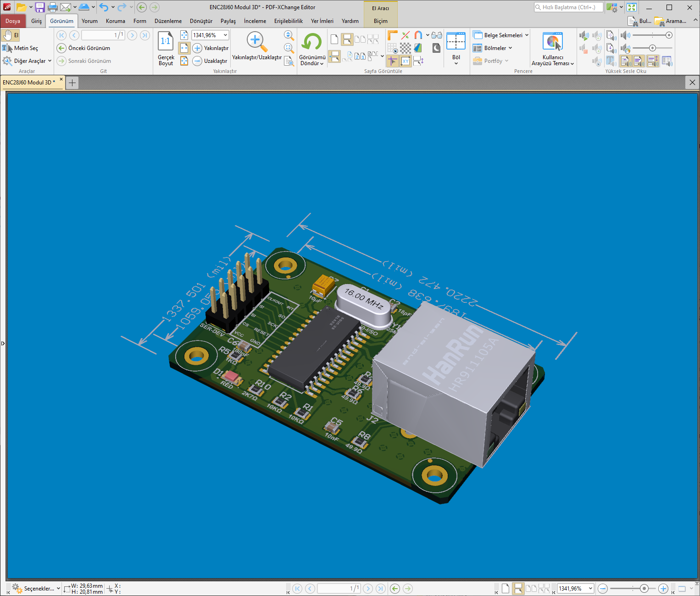Click the save floppy disk icon
This screenshot has width=700, height=596.
point(40,7)
